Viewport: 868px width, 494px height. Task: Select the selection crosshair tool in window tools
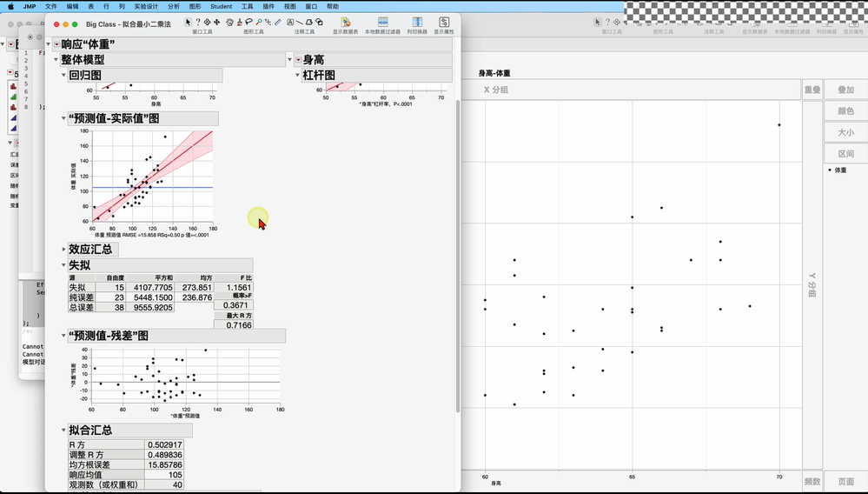(207, 22)
